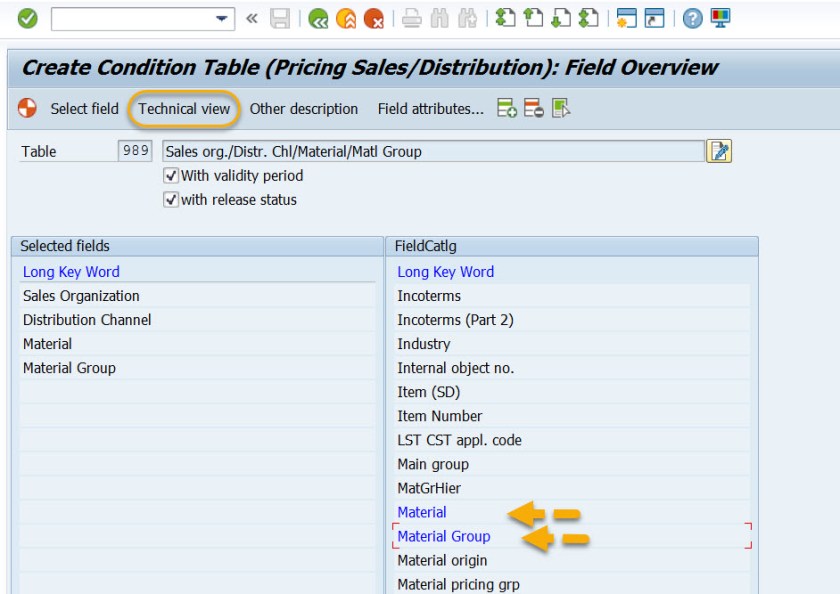Screen dimensions: 840x594
Task: Open the table description editor pencil icon
Action: [718, 150]
